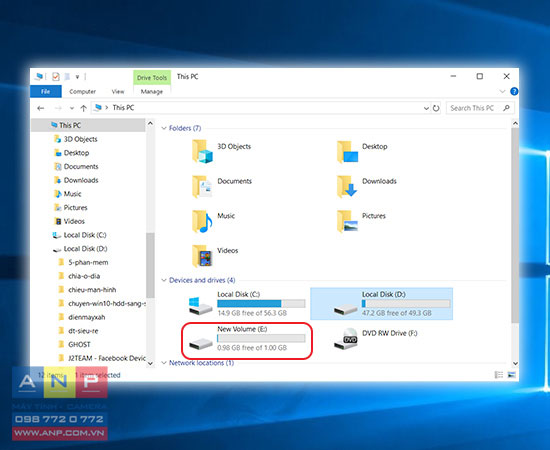Viewport: 550px width, 450px height.
Task: Click the File menu button
Action: pos(46,92)
